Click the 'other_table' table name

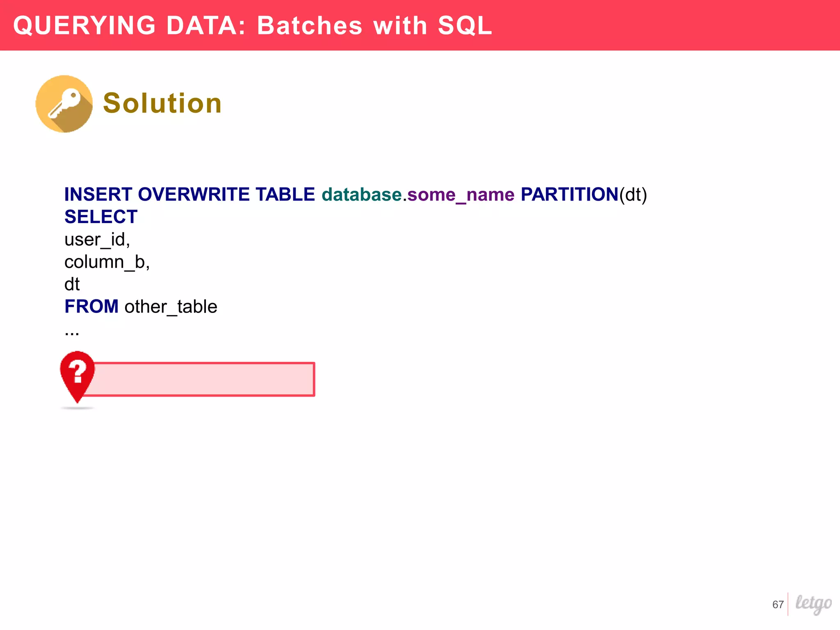[171, 307]
